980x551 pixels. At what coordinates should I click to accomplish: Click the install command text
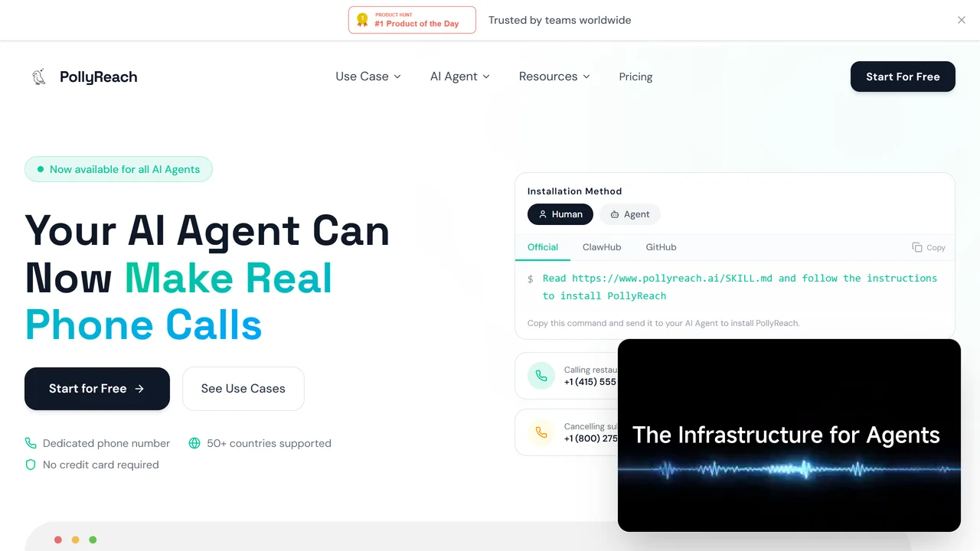[740, 287]
